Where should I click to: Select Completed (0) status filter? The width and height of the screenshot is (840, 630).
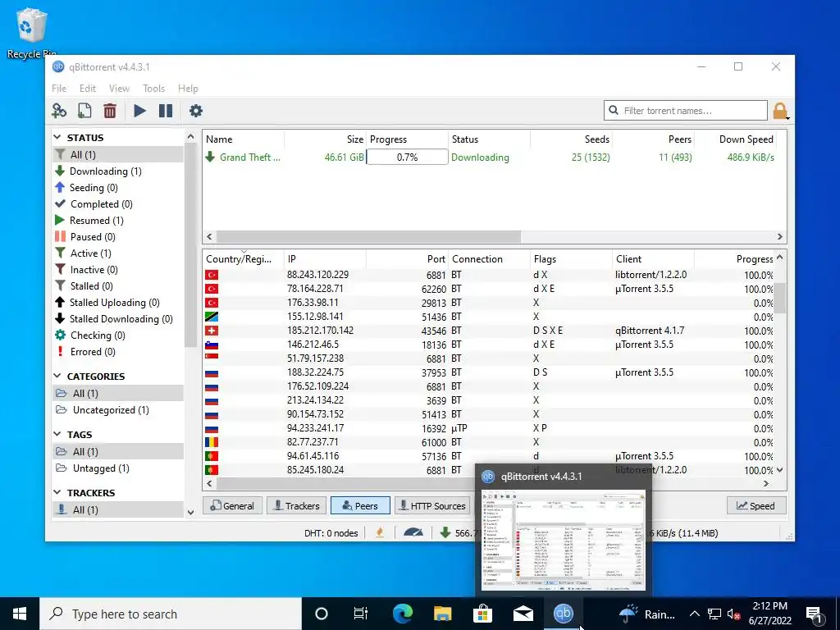pyautogui.click(x=118, y=204)
